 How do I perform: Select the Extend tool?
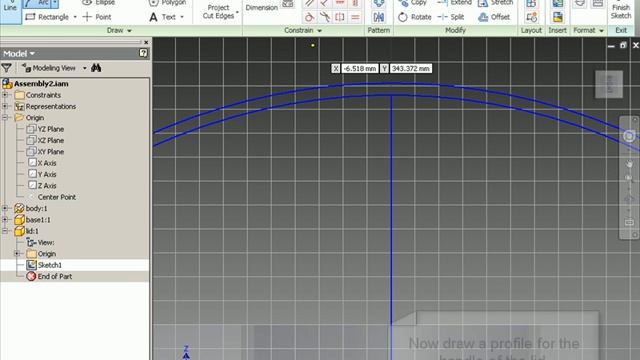point(454,3)
